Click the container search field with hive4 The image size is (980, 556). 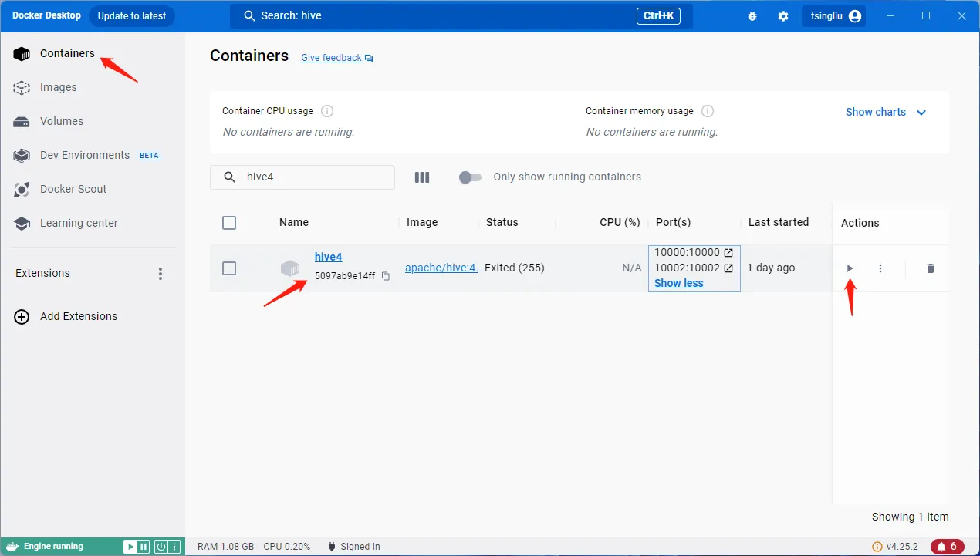pyautogui.click(x=302, y=177)
